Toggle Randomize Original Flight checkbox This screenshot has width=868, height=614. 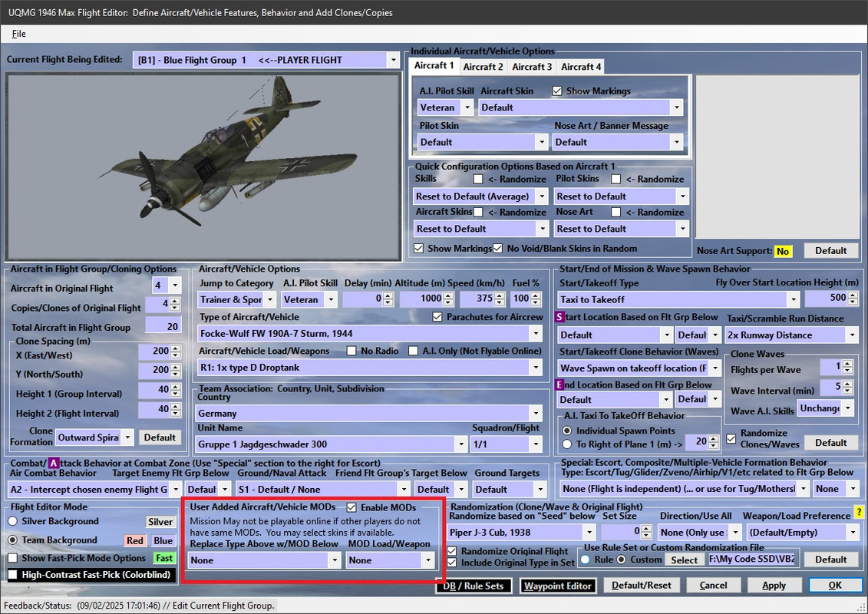[x=452, y=551]
